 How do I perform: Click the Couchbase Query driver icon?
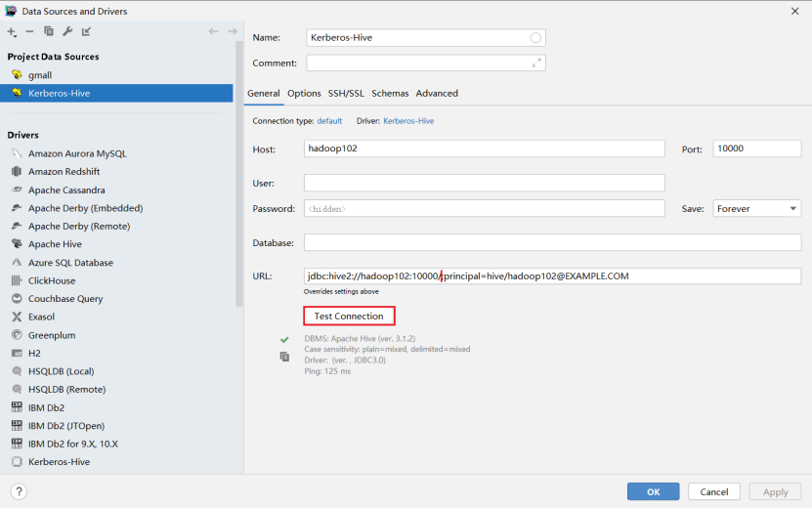pyautogui.click(x=17, y=298)
